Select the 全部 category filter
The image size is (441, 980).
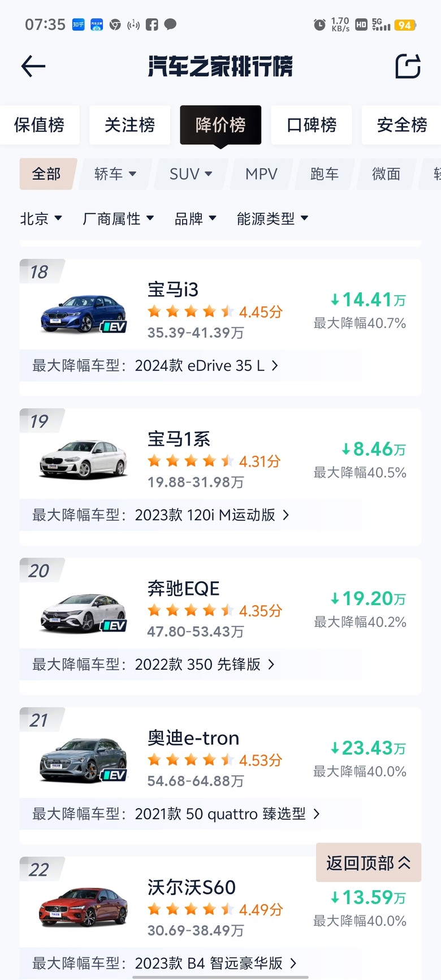pyautogui.click(x=47, y=174)
